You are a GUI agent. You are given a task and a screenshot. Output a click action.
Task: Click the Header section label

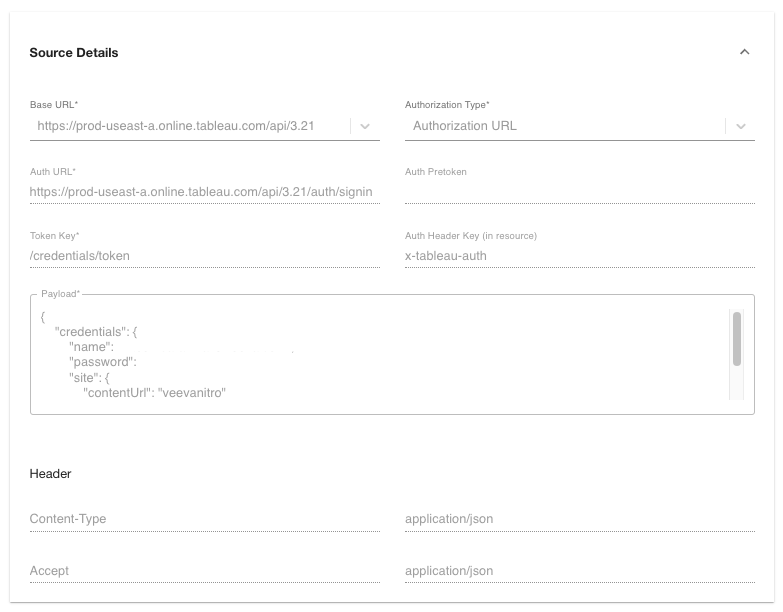coord(50,473)
